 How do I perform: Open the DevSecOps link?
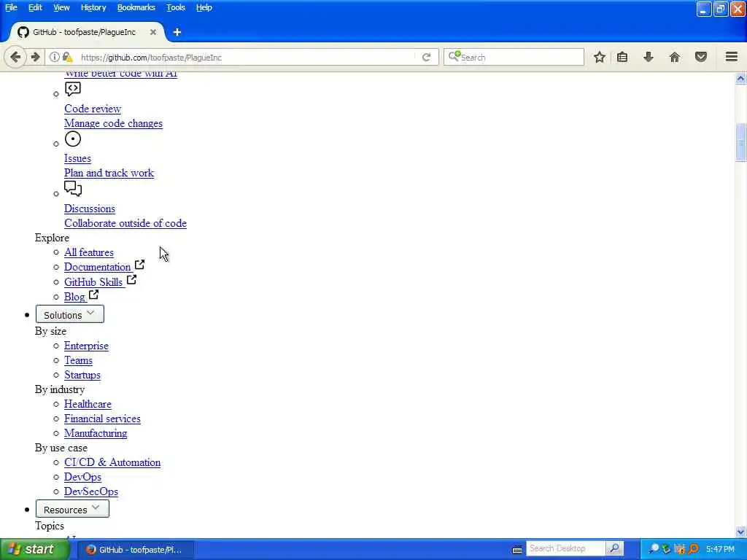[91, 491]
